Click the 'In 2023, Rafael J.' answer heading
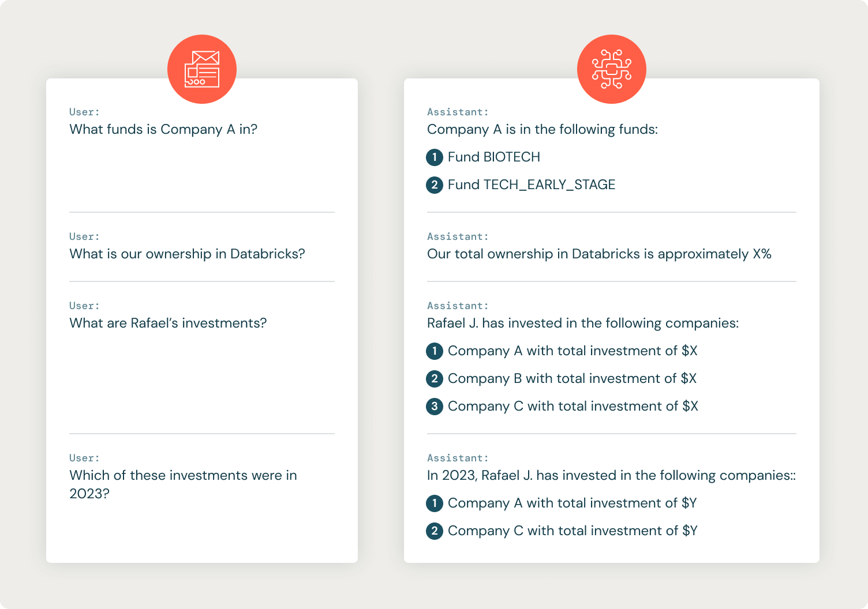Viewport: 868px width, 609px height. pos(611,475)
